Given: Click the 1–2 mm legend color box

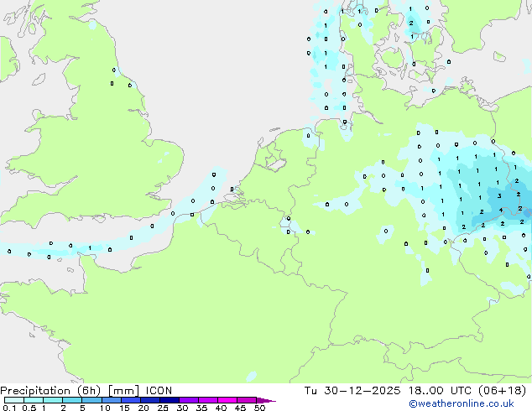Looking at the screenshot, I should click(x=53, y=400).
